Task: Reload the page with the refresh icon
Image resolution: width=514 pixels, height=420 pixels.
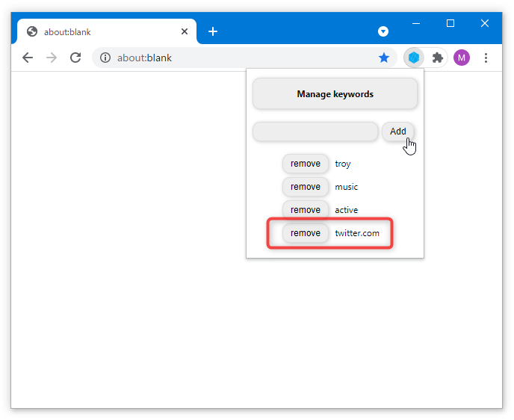Action: coord(75,58)
